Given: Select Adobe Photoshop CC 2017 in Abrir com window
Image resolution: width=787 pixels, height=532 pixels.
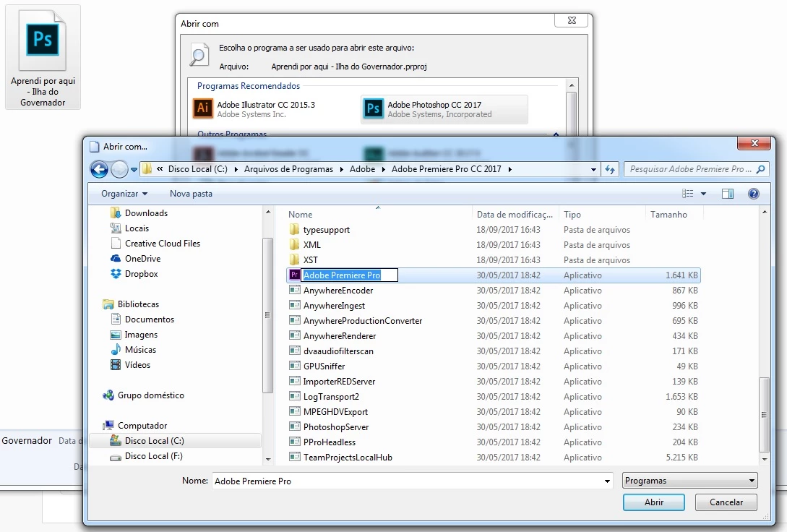Looking at the screenshot, I should pos(444,109).
